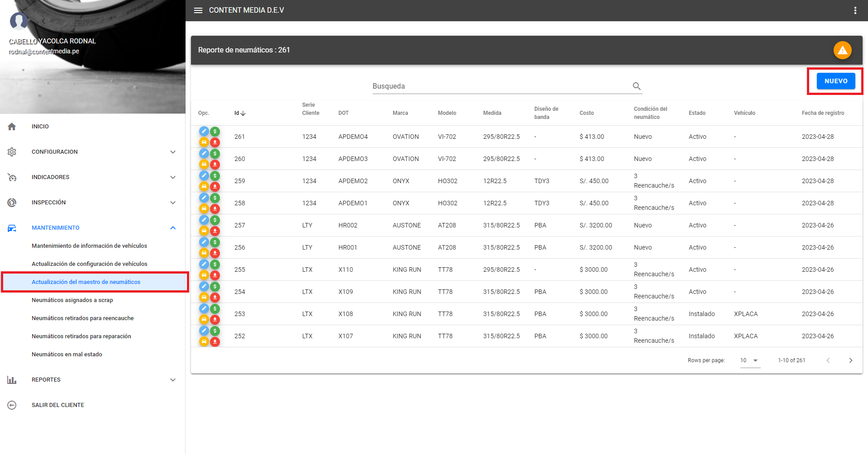Open the rows per page dropdown

pos(749,360)
